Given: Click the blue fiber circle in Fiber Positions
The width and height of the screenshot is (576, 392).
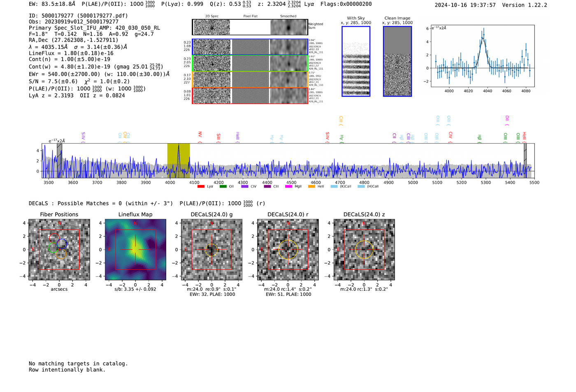Looking at the screenshot, I should [62, 243].
